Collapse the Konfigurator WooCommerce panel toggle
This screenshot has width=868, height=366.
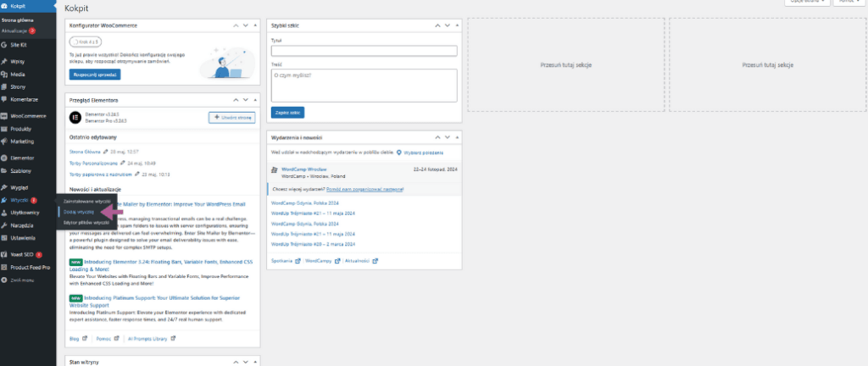click(255, 25)
